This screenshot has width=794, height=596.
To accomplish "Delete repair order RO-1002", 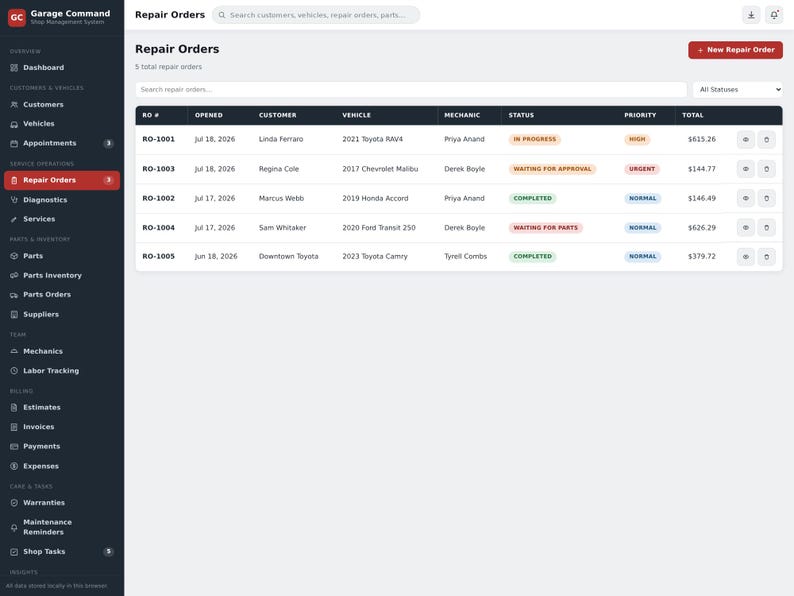I will click(x=766, y=198).
